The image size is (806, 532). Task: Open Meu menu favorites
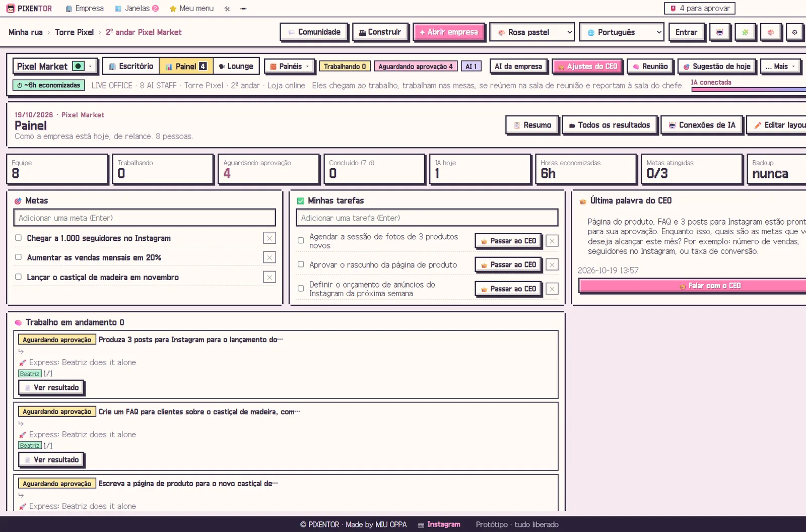[191, 9]
